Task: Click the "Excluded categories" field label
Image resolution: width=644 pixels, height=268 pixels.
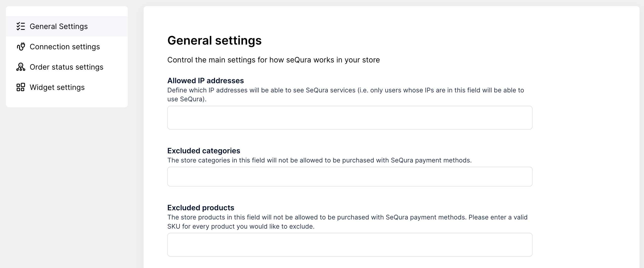Action: point(203,151)
